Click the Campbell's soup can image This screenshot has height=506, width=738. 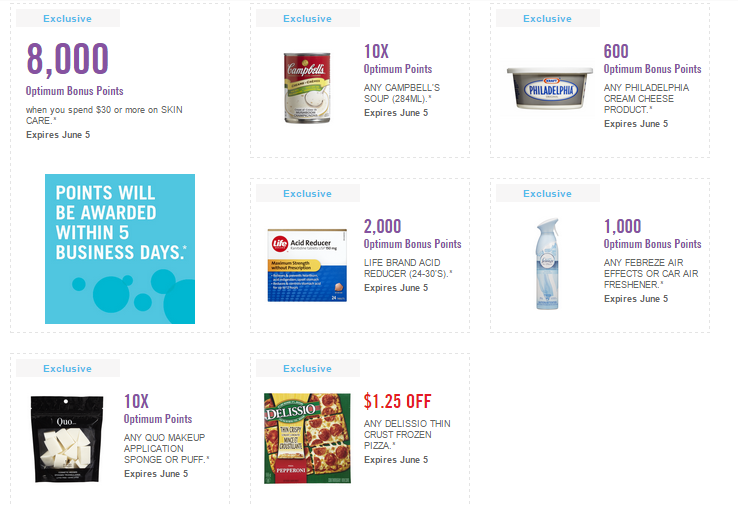(307, 88)
